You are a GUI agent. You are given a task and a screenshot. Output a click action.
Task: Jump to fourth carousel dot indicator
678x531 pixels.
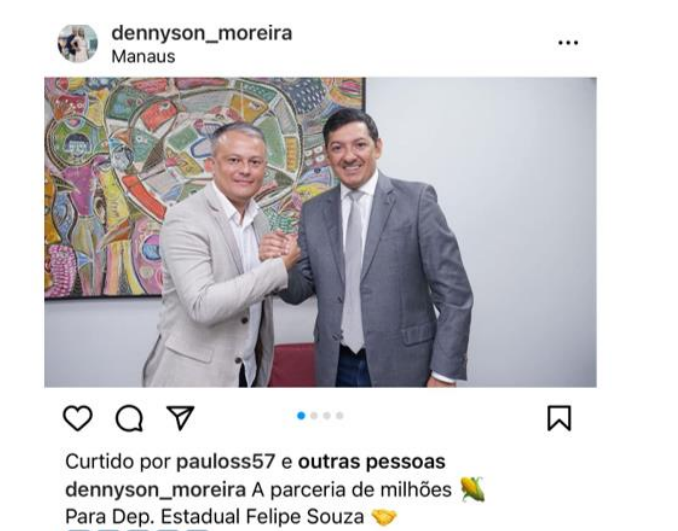(x=340, y=416)
